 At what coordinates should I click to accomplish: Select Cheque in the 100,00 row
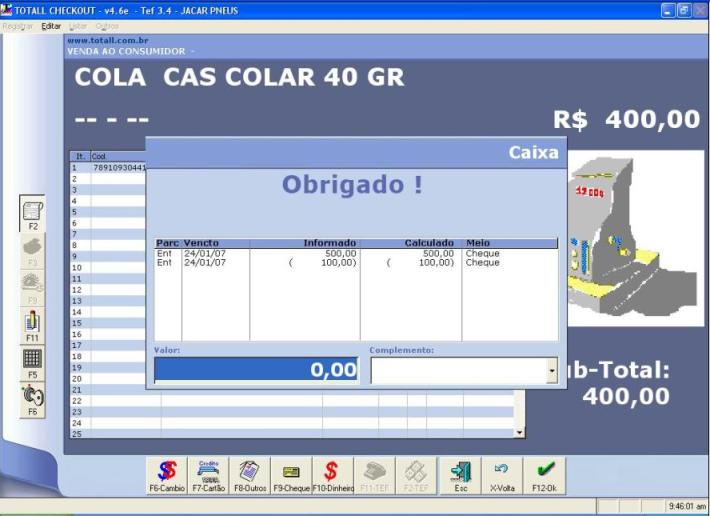[x=482, y=263]
